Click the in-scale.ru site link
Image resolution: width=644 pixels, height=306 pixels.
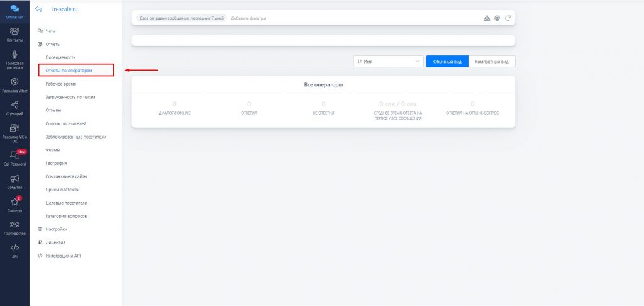(65, 9)
